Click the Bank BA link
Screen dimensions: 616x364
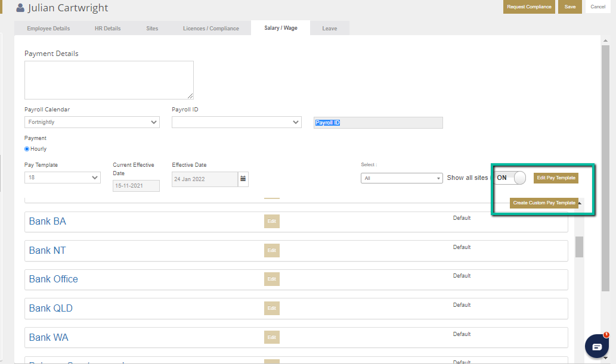point(48,222)
